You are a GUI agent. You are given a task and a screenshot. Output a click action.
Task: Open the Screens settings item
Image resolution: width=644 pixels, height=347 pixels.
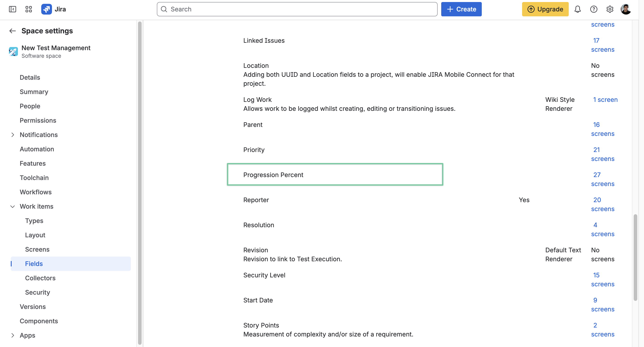(37, 249)
